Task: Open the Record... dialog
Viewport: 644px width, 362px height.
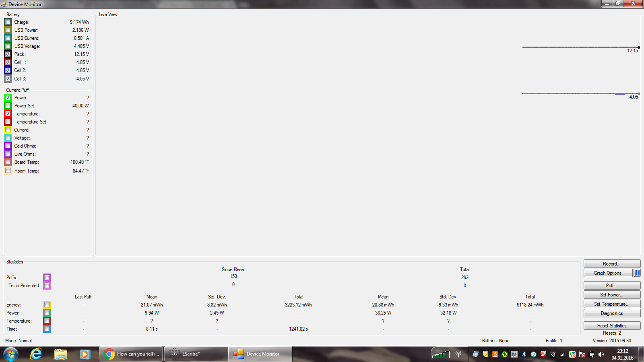Action: click(611, 264)
